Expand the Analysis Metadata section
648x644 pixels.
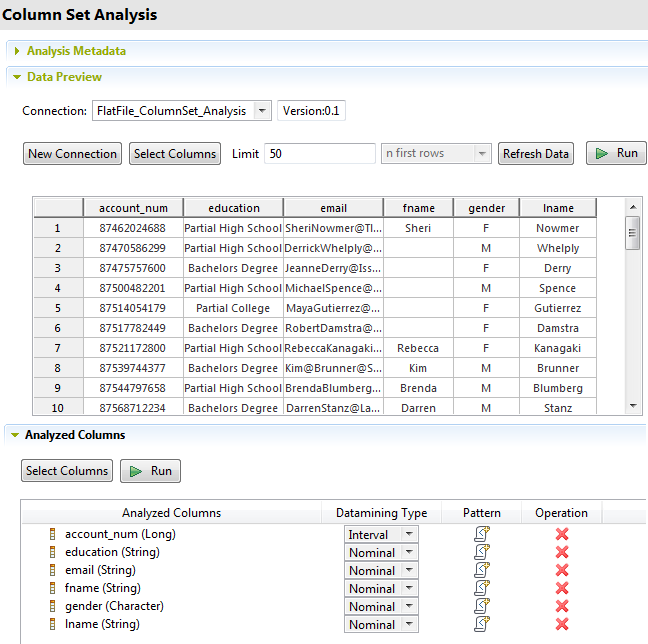pyautogui.click(x=16, y=51)
